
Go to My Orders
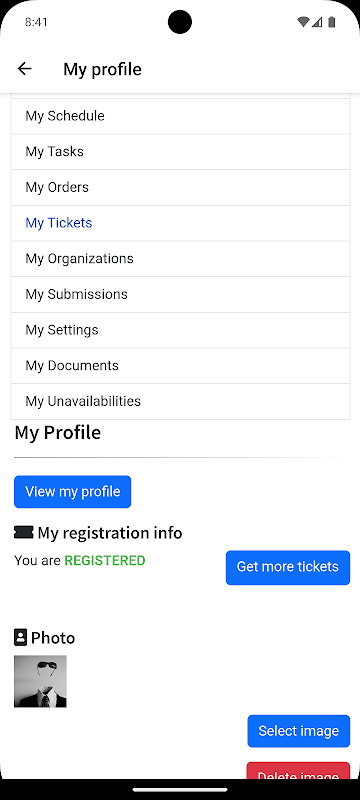tap(181, 188)
